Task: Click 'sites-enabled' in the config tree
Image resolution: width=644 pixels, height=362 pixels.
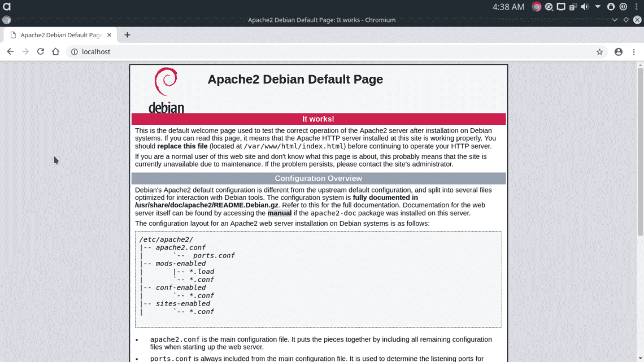Action: pyautogui.click(x=183, y=303)
